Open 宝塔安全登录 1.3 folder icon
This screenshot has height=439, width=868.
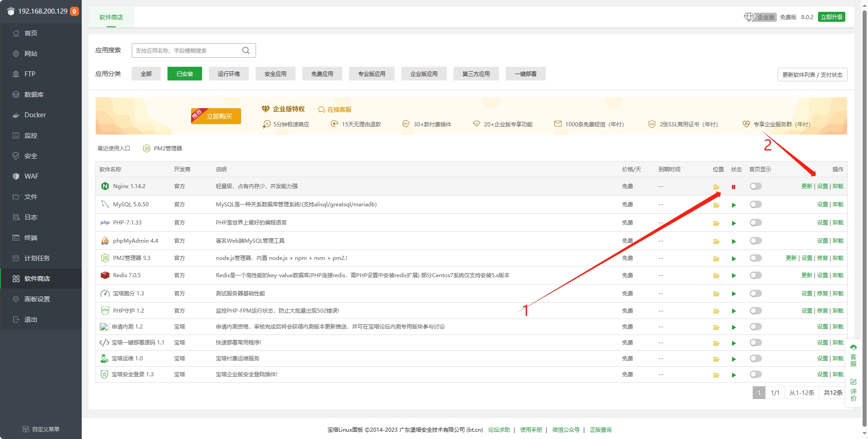click(x=716, y=375)
